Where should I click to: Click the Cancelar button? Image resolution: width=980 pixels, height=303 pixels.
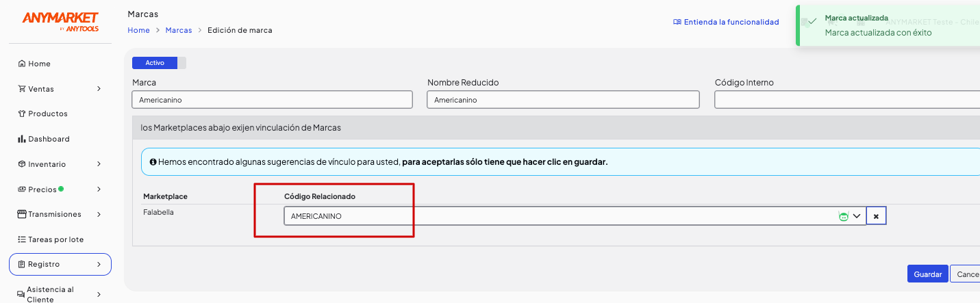tap(966, 274)
